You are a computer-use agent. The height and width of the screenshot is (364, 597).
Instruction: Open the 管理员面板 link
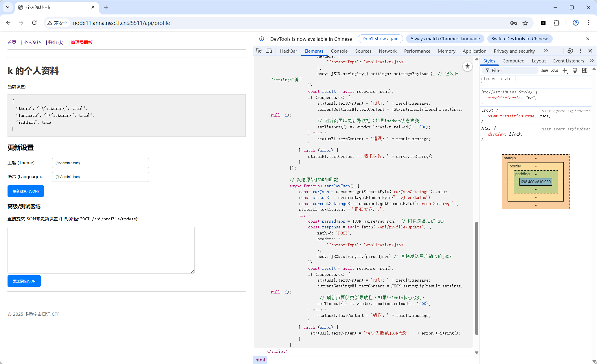coord(82,43)
